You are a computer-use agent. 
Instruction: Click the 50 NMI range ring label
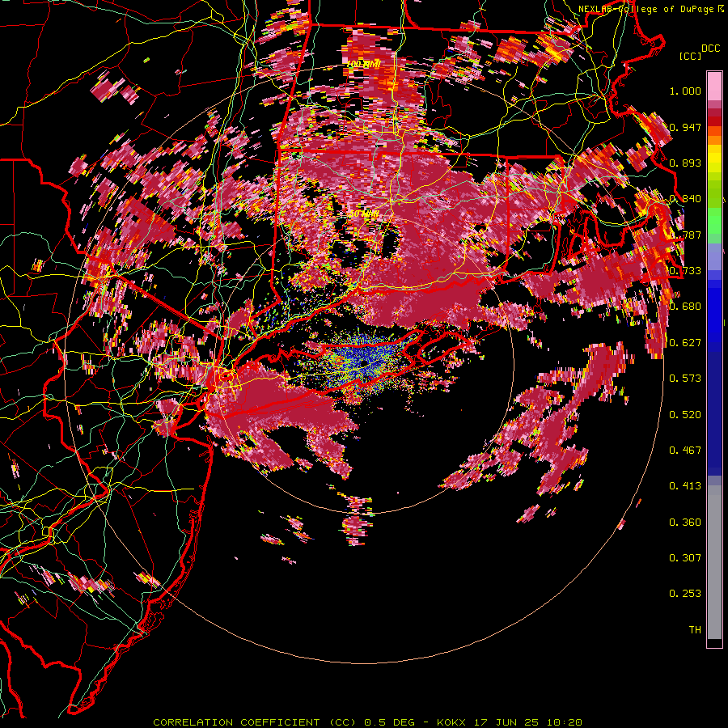pos(363,214)
